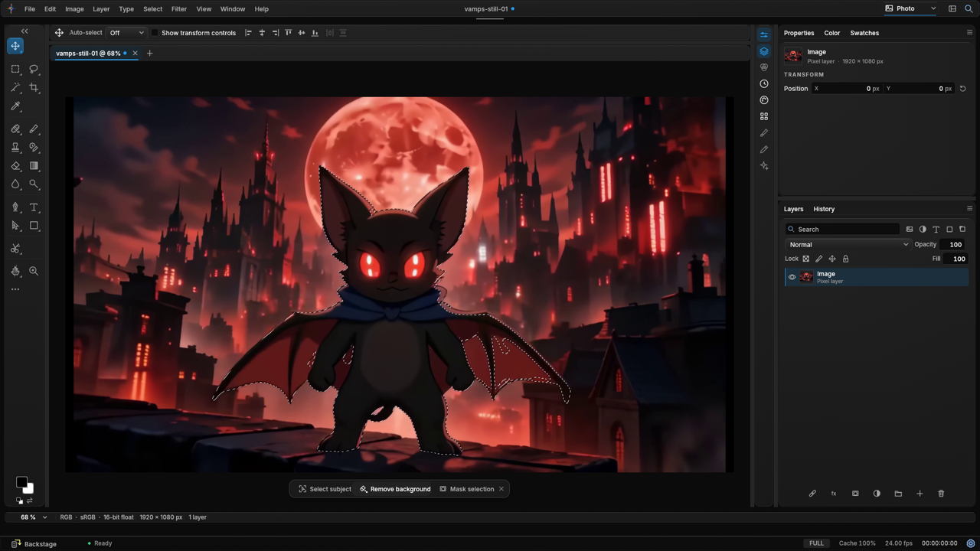Toggle lock image pixels brush icon

pos(819,259)
